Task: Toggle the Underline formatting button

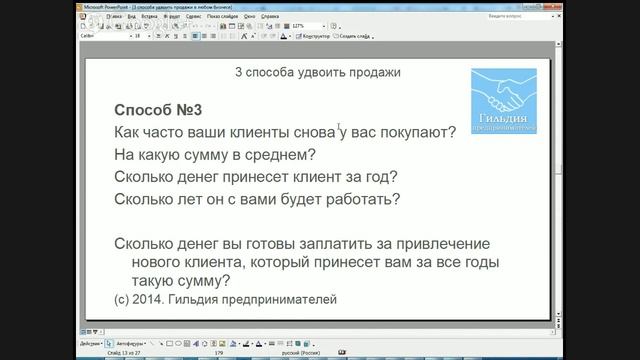Action: point(176,36)
